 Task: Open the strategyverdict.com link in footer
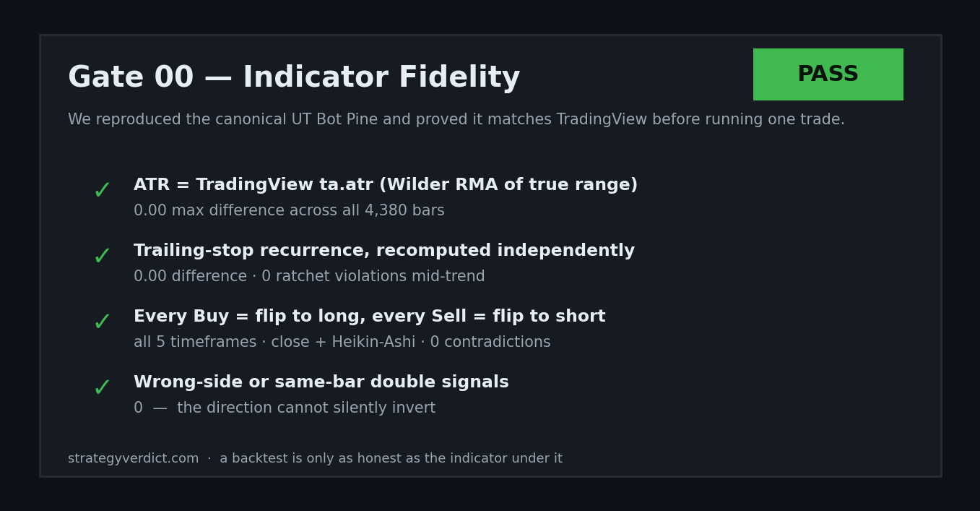coord(134,459)
